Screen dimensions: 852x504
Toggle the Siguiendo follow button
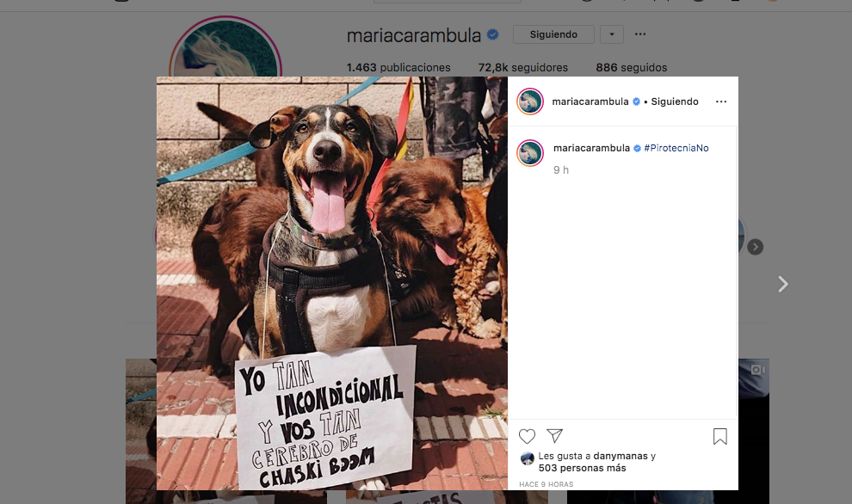[553, 34]
